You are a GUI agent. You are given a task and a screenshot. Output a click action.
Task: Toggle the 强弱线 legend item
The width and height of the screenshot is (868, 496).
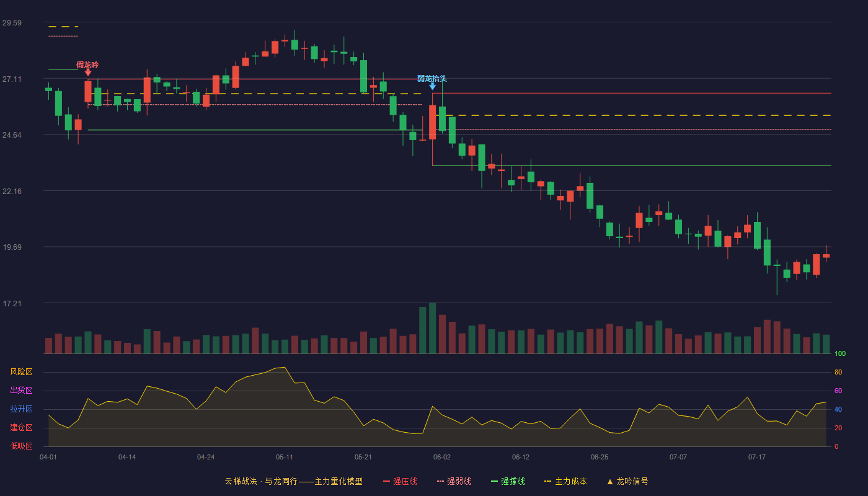coord(454,481)
